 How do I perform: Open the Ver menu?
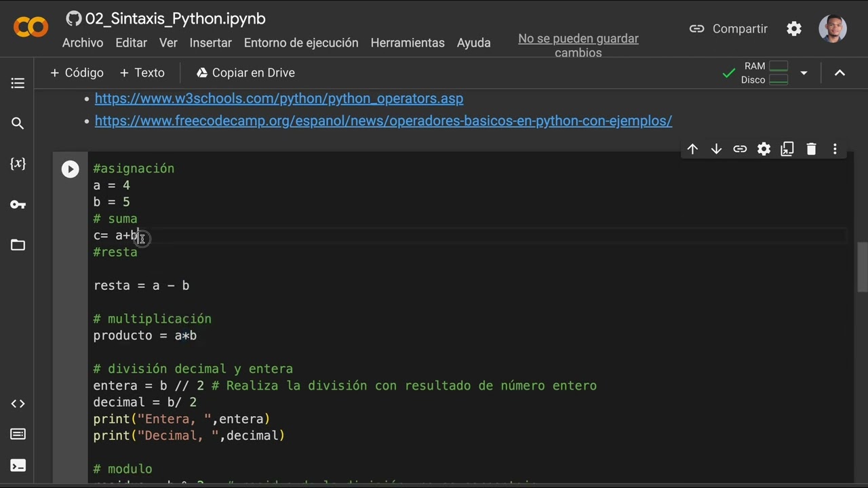coord(168,43)
